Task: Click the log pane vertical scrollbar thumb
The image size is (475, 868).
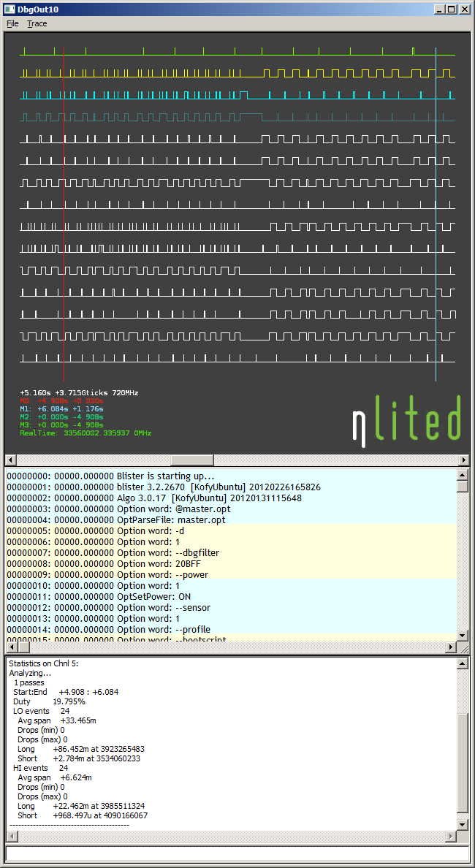Action: point(463,487)
